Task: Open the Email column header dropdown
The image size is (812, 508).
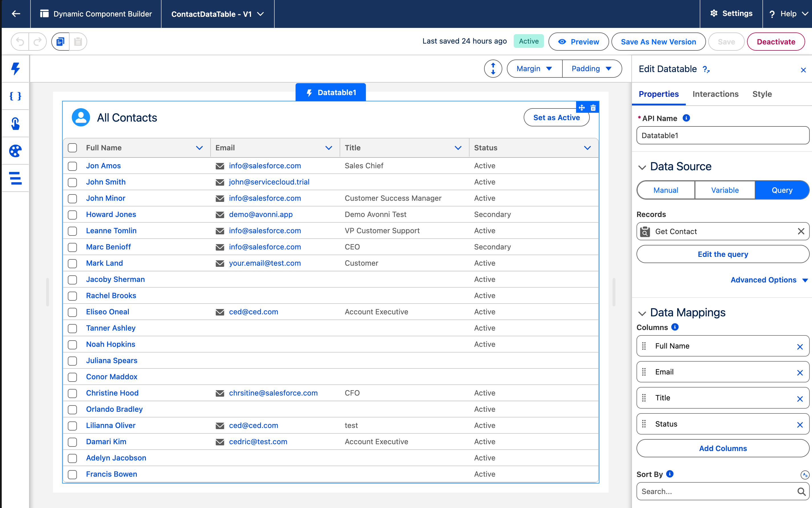Action: pos(329,148)
